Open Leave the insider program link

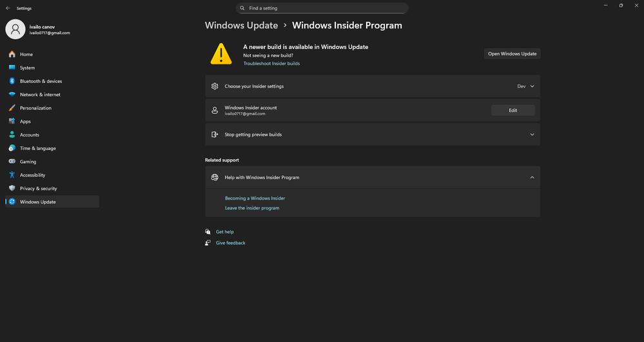point(252,208)
